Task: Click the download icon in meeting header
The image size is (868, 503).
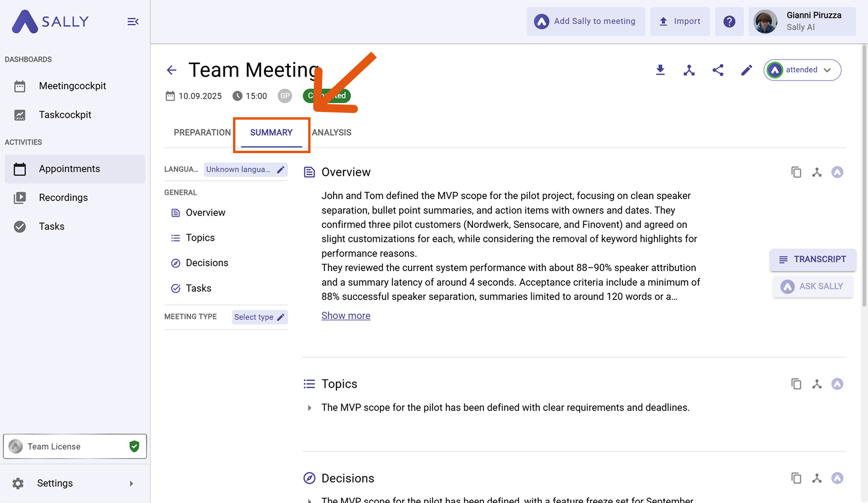Action: (660, 70)
